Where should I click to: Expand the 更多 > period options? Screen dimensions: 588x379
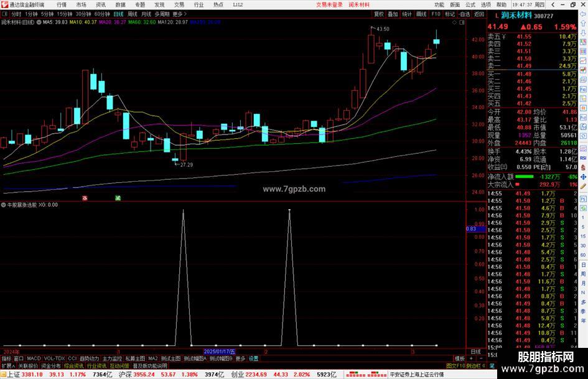coord(180,14)
